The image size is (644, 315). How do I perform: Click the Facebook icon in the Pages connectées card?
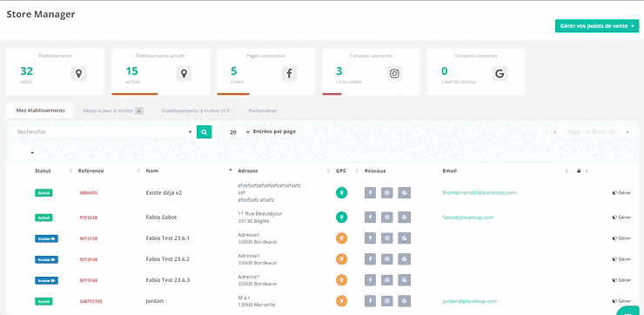[x=289, y=73]
